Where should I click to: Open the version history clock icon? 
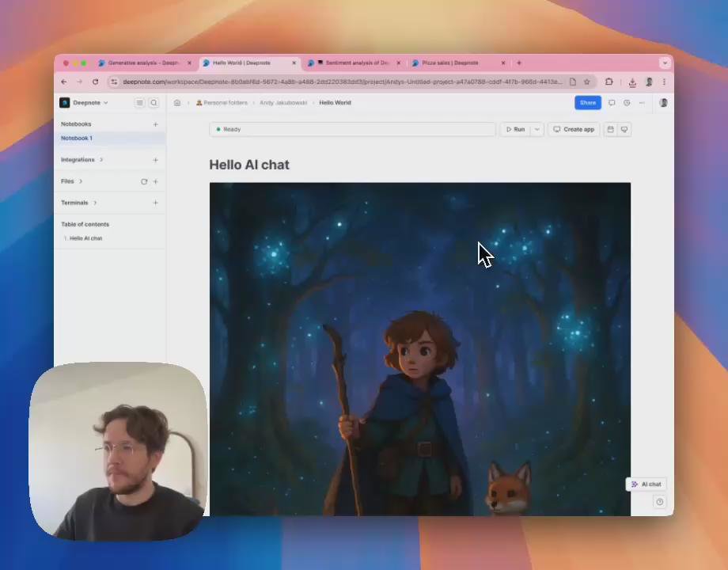[x=627, y=103]
